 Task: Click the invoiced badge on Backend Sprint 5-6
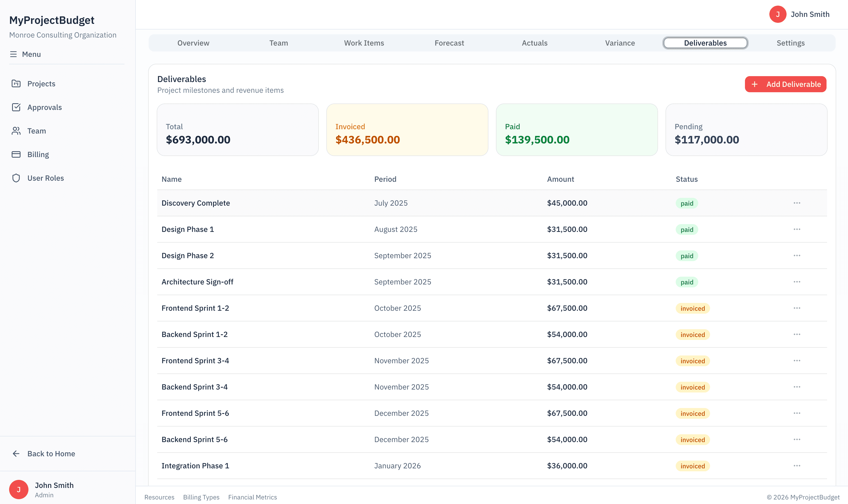coord(692,439)
